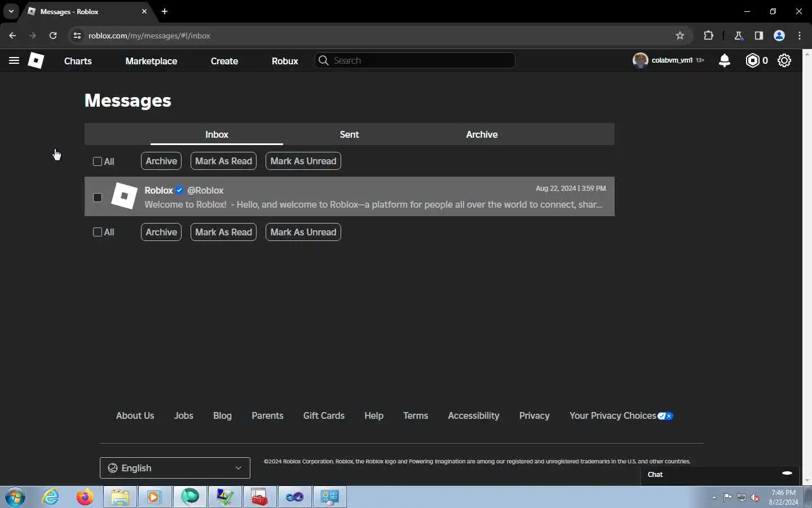The height and width of the screenshot is (508, 812).
Task: Open the Privacy footer link
Action: tap(534, 415)
